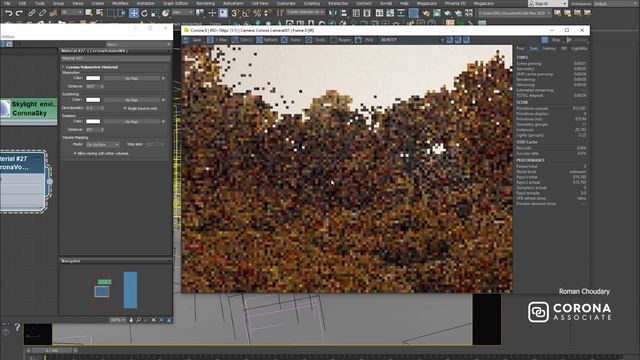
Task: Open the Modifiers menu
Action: 120,3
